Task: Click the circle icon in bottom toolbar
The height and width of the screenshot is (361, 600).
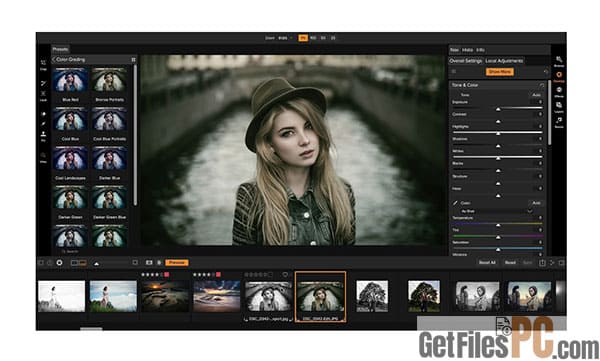Action: (x=59, y=263)
